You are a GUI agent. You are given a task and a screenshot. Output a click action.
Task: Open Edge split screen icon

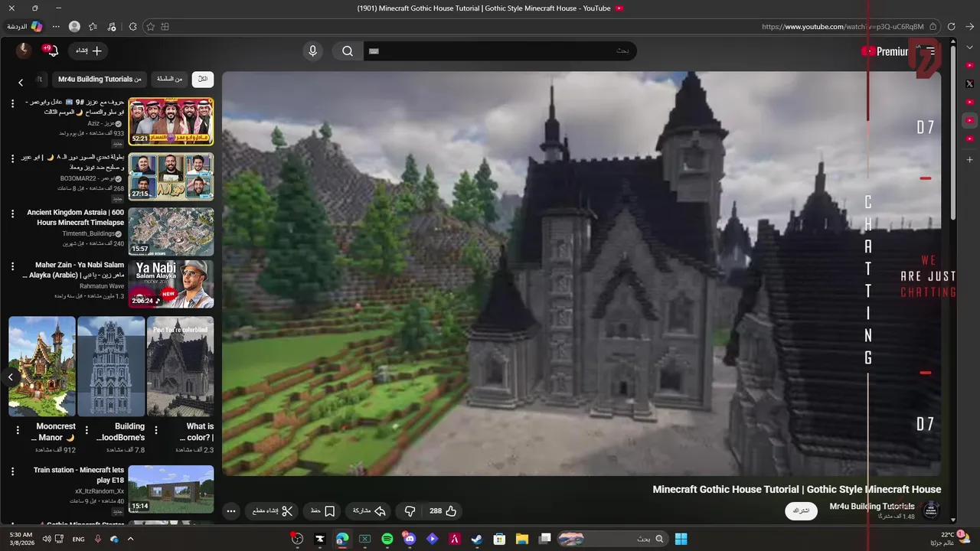165,27
